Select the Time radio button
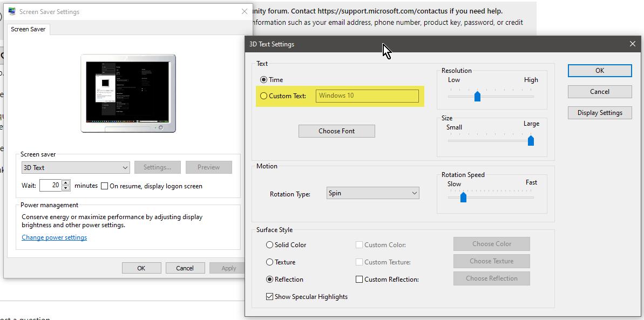The width and height of the screenshot is (644, 320). point(263,80)
